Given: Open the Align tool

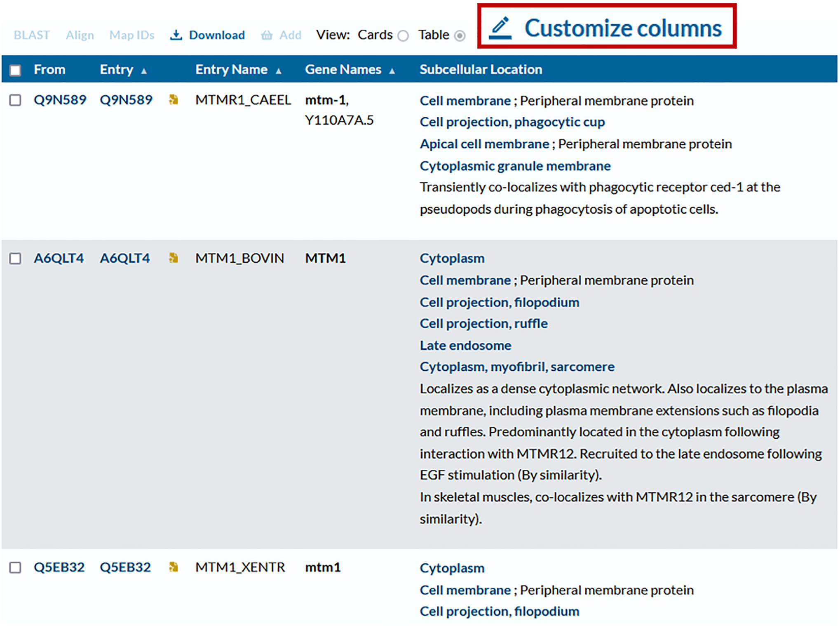Looking at the screenshot, I should (80, 35).
